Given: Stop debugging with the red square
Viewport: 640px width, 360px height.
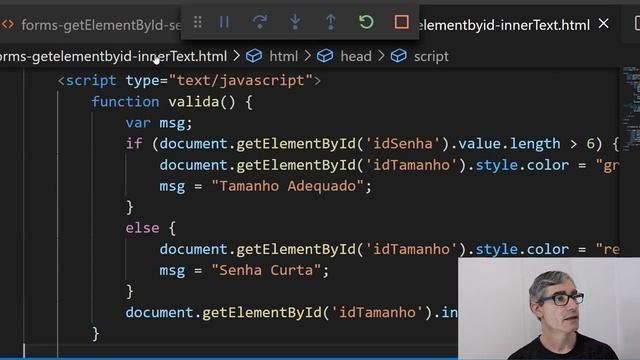Looking at the screenshot, I should point(402,22).
